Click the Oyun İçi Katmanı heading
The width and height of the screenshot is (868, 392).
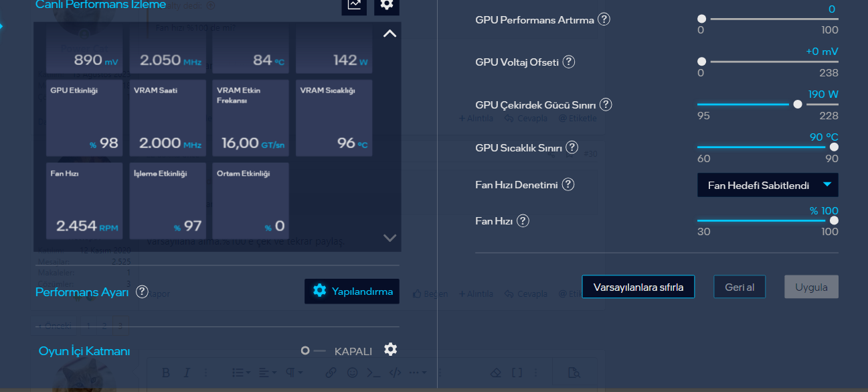click(84, 351)
